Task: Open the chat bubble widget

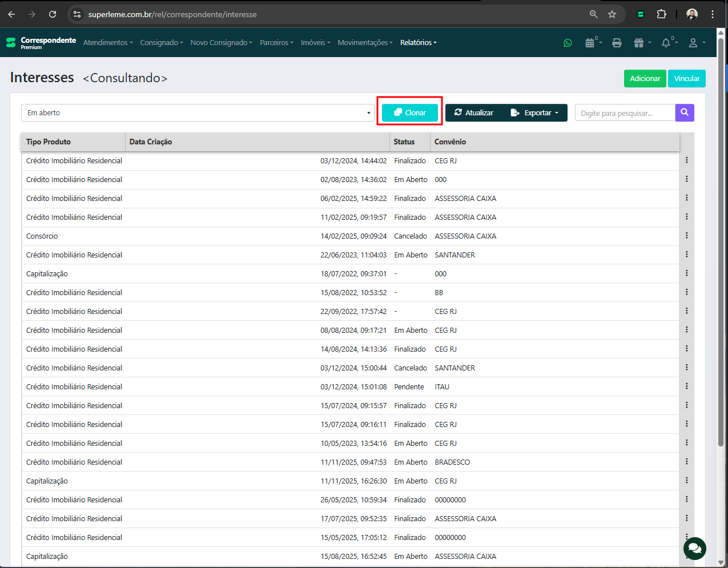Action: pos(695,549)
